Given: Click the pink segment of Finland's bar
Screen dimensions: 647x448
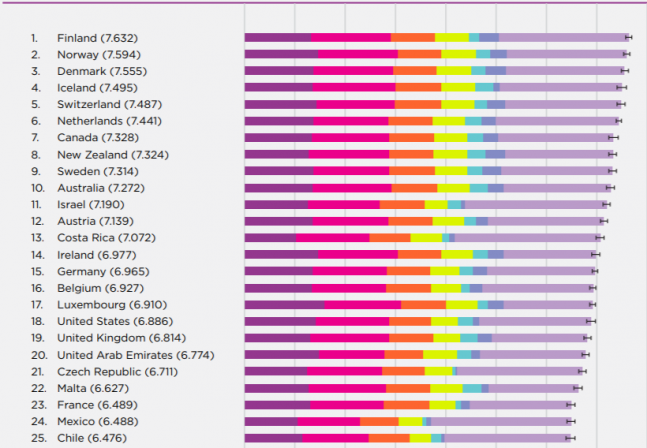Looking at the screenshot, I should click(351, 38).
